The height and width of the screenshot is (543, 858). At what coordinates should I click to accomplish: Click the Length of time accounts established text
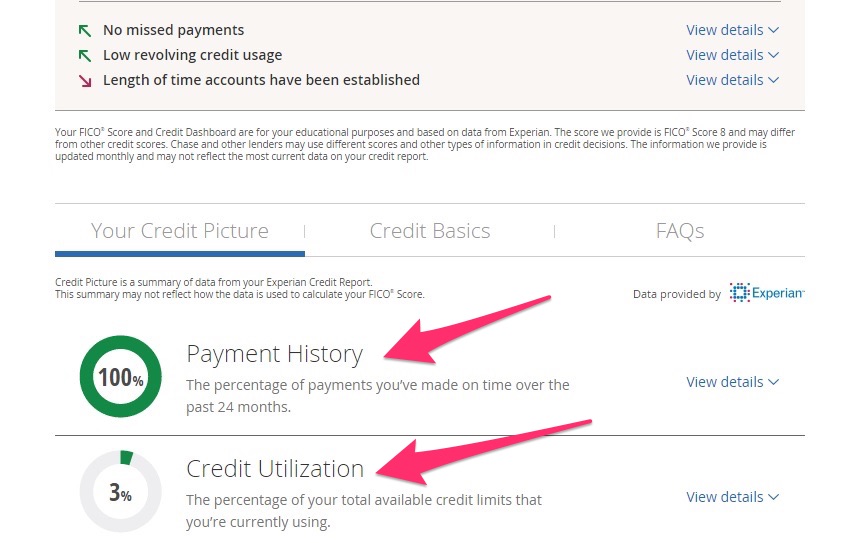(x=261, y=80)
